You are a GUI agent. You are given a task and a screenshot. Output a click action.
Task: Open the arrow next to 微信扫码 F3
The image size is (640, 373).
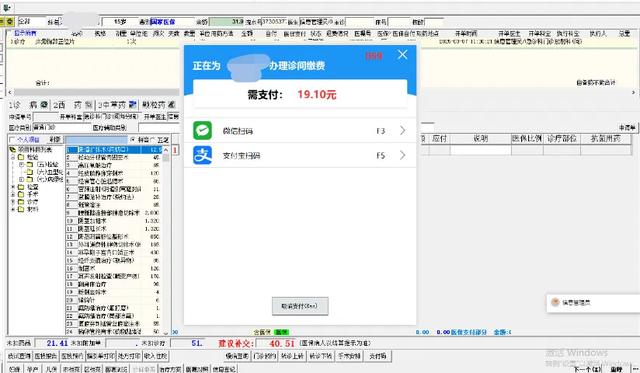coord(403,131)
